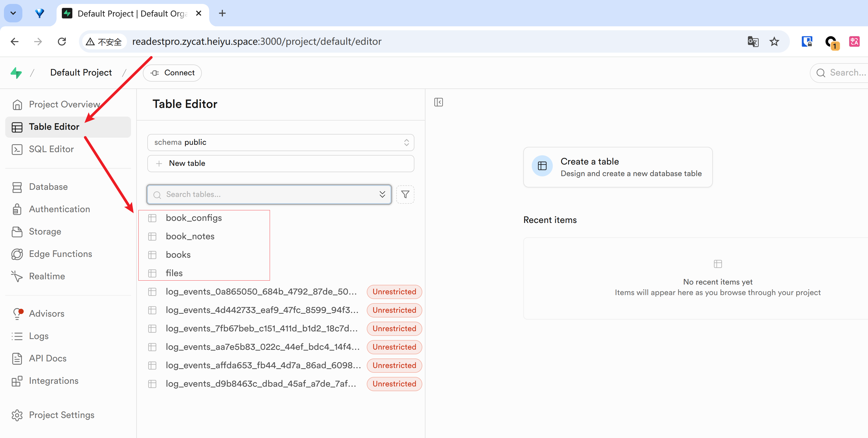Click the files table grid icon
The image size is (868, 438).
click(152, 273)
